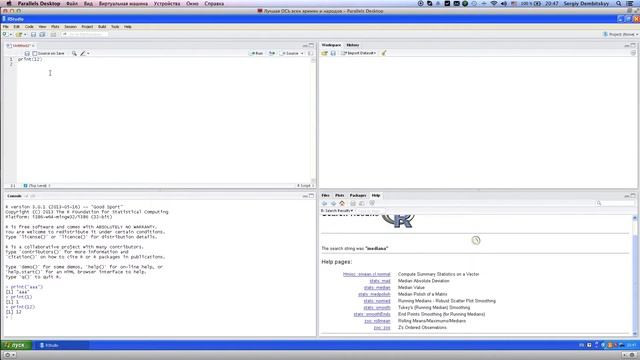Click the Help pane print icon
Viewport: 640px width, 360px height.
click(353, 203)
